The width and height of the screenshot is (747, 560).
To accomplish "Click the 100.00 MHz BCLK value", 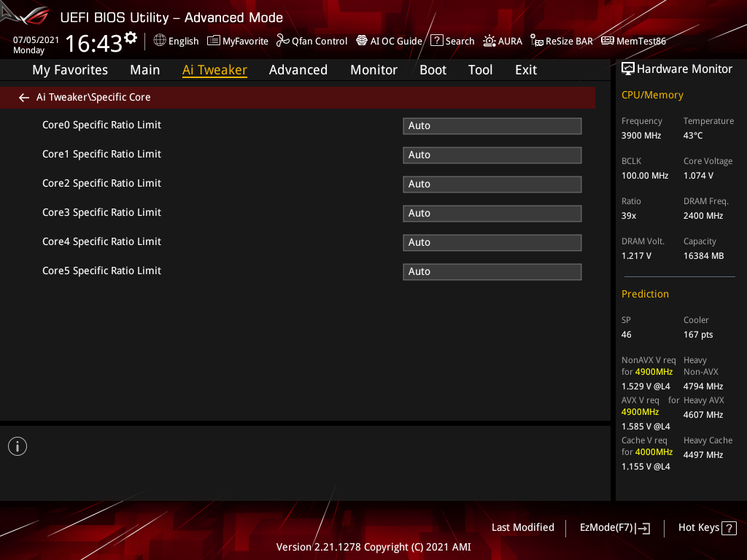I will [645, 176].
